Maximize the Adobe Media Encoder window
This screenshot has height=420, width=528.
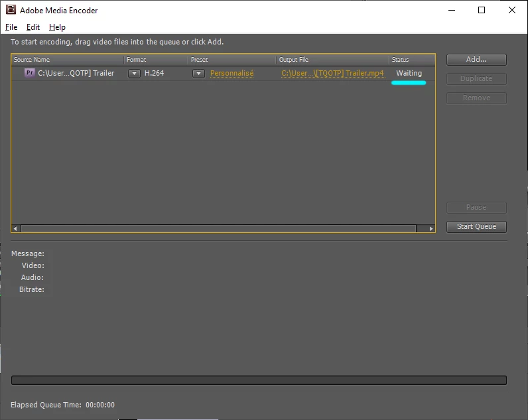coord(482,10)
